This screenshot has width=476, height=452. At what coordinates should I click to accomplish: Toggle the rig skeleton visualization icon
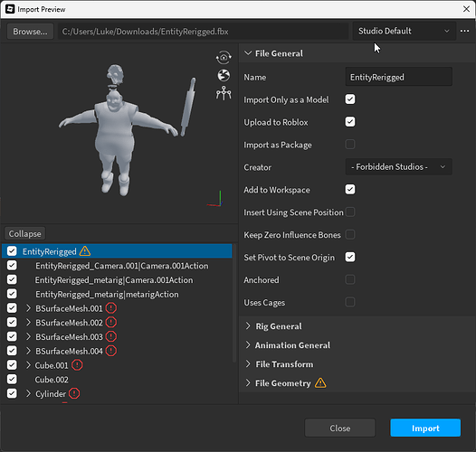click(224, 93)
